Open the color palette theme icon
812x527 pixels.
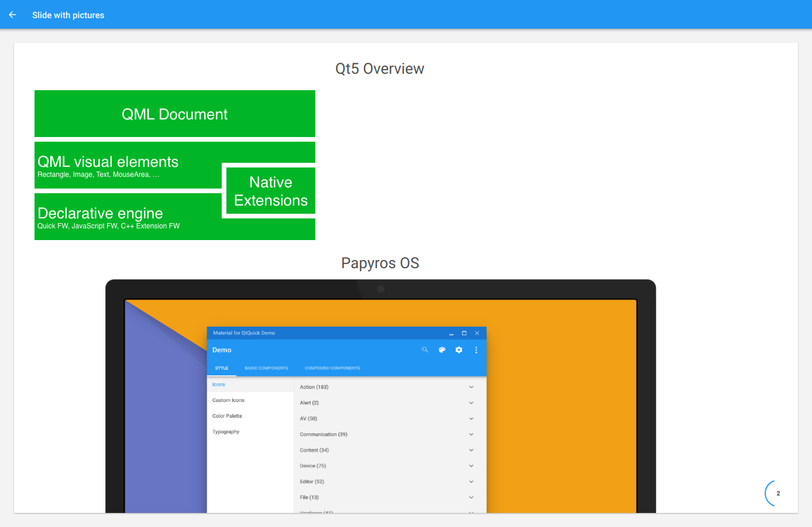(442, 350)
